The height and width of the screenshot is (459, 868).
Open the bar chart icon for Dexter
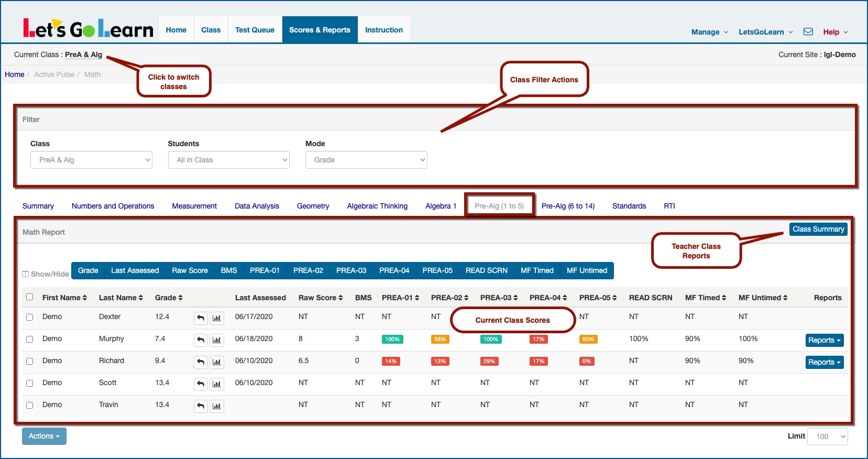tap(217, 318)
